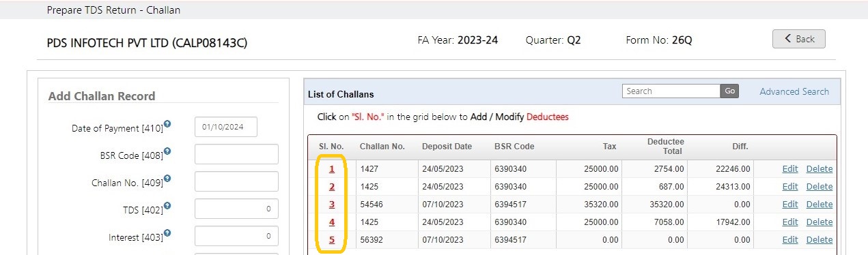Focus the challan Search box
The image size is (868, 255).
click(671, 91)
